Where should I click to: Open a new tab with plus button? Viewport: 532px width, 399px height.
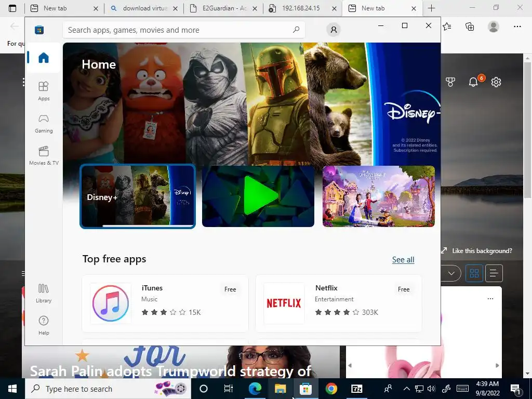[431, 8]
